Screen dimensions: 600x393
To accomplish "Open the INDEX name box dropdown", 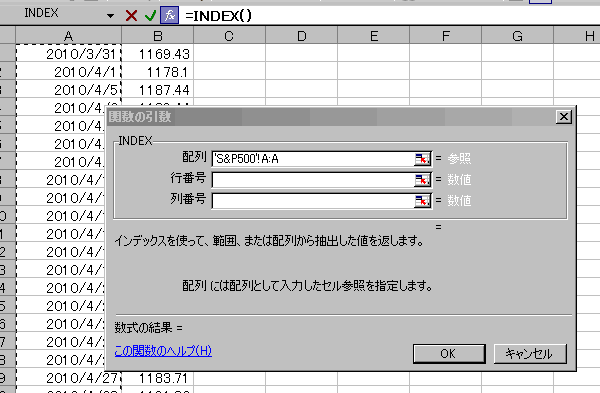I will click(x=111, y=16).
